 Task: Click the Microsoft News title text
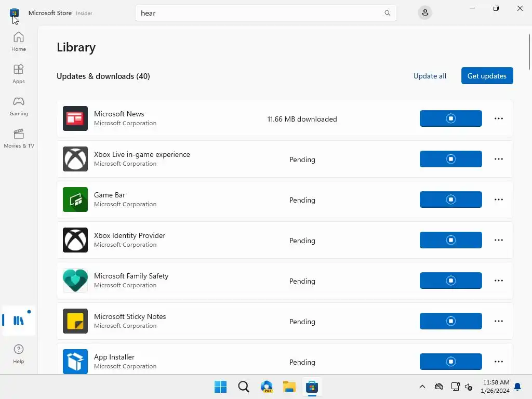pos(119,114)
